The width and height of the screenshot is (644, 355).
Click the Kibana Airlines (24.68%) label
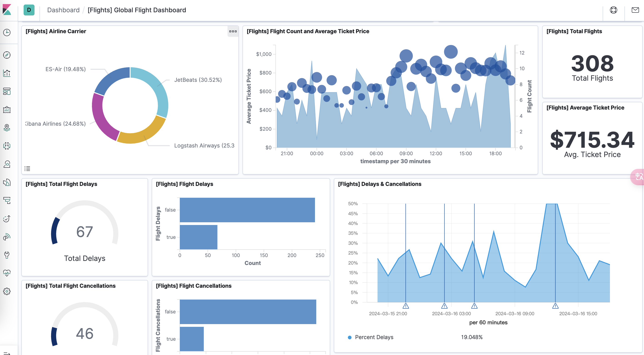point(55,124)
